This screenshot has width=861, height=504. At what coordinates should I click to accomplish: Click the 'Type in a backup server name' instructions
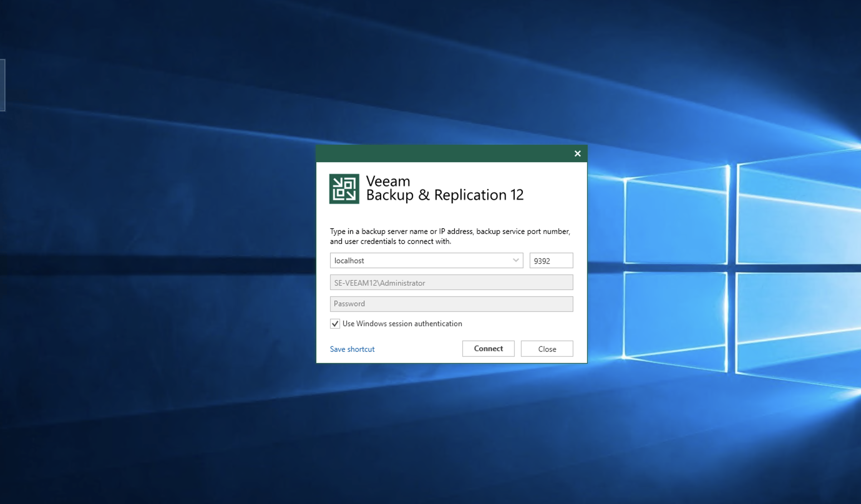450,236
